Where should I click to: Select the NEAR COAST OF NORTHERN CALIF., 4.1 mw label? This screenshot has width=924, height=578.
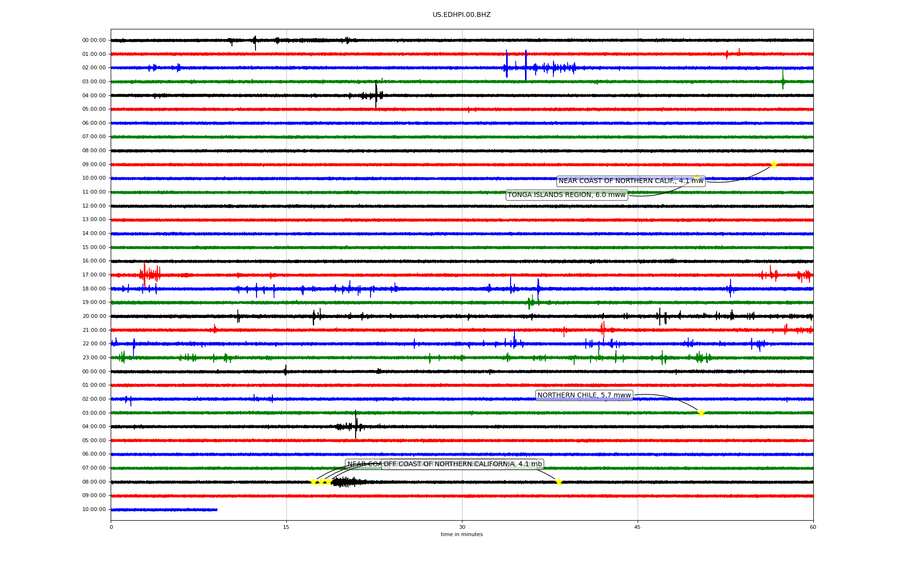[x=631, y=181]
